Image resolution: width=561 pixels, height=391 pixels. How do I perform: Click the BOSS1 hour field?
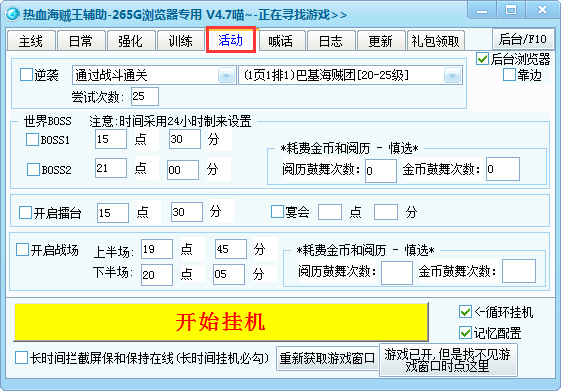tap(111, 139)
